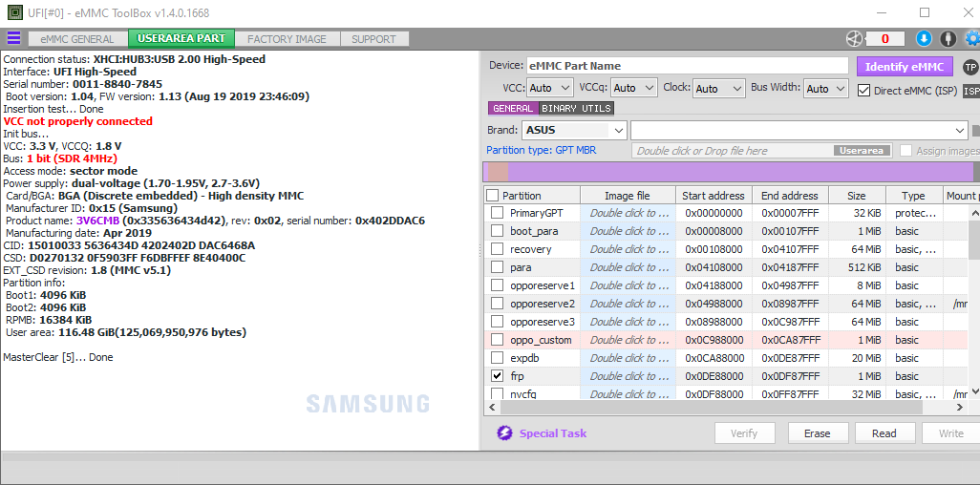The height and width of the screenshot is (485, 980).
Task: Select the GENERAL sub-tab
Action: pos(513,108)
